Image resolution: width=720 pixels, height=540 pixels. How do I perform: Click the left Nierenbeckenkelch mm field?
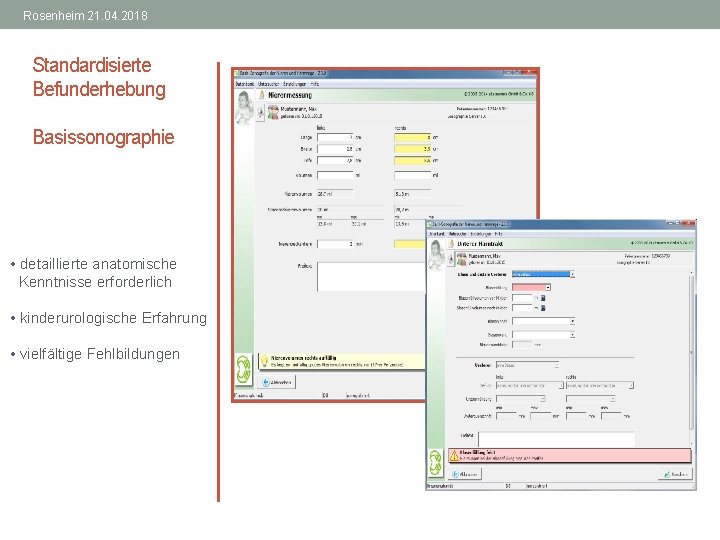335,244
